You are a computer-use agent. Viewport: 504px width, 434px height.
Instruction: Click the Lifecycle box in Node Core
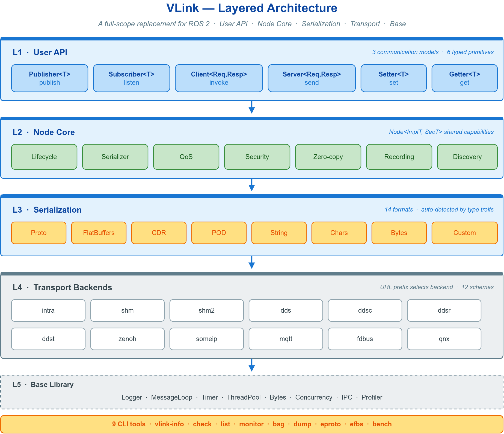[44, 157]
